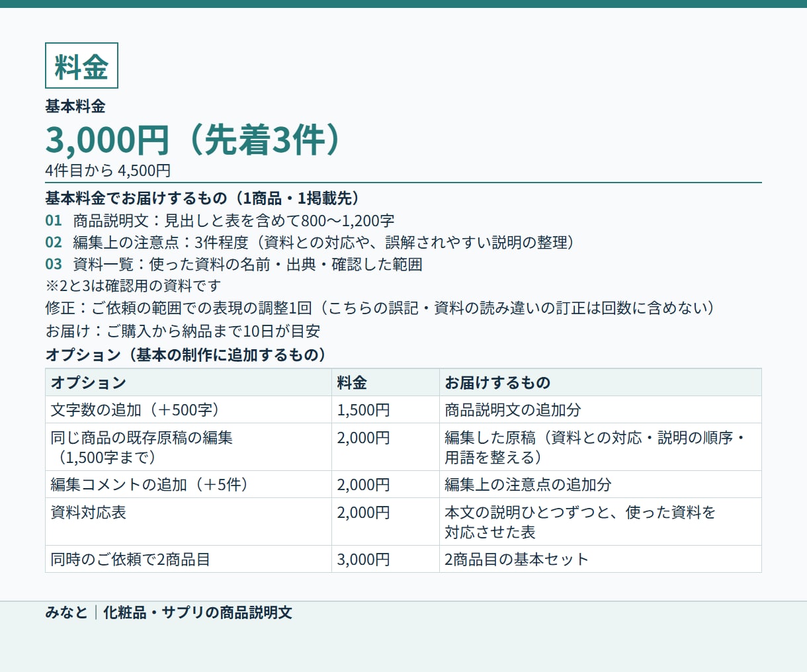Click the 化粧品・サプリの商品説明文 footer text
This screenshot has width=807, height=672.
(198, 612)
